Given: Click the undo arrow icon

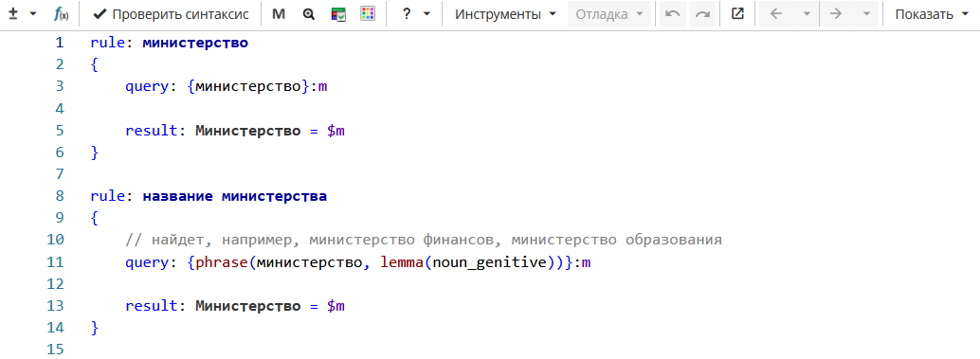Looking at the screenshot, I should [x=673, y=14].
